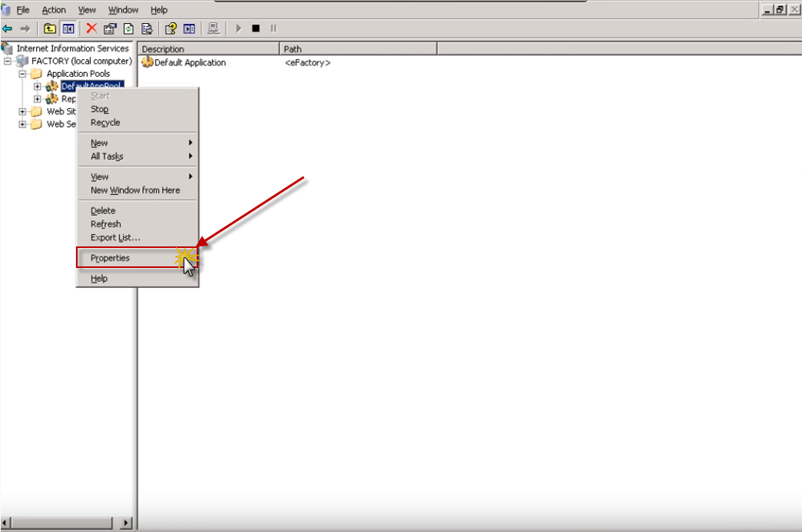Open the Action menu in menu bar

click(54, 10)
